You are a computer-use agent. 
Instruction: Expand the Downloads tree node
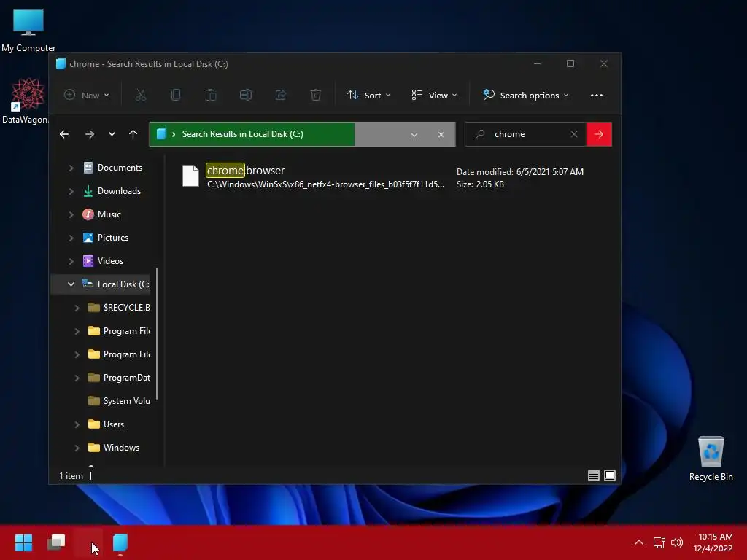(x=71, y=191)
